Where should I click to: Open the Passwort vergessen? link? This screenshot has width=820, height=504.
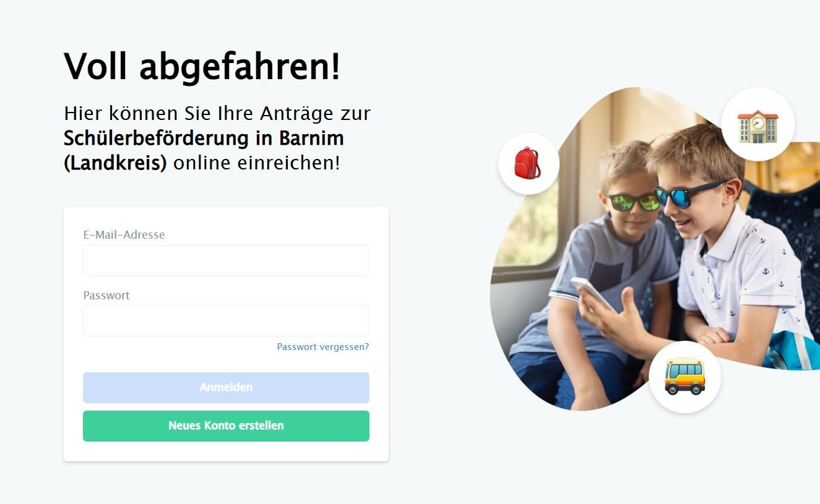click(x=323, y=347)
